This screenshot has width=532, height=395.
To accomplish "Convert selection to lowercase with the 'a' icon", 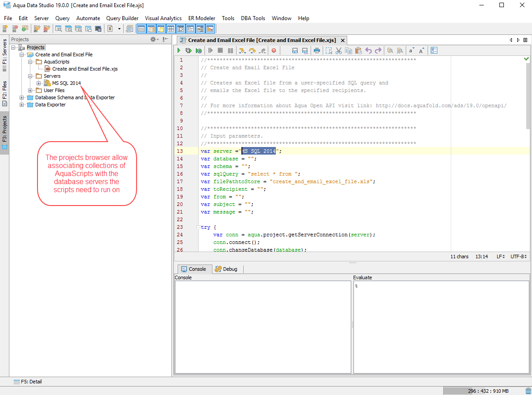I will [411, 50].
